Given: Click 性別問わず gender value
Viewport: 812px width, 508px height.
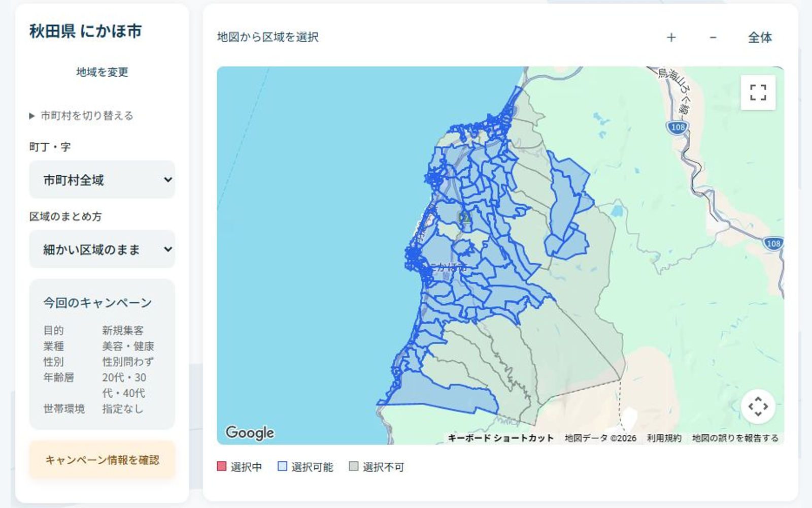Looking at the screenshot, I should 128,362.
